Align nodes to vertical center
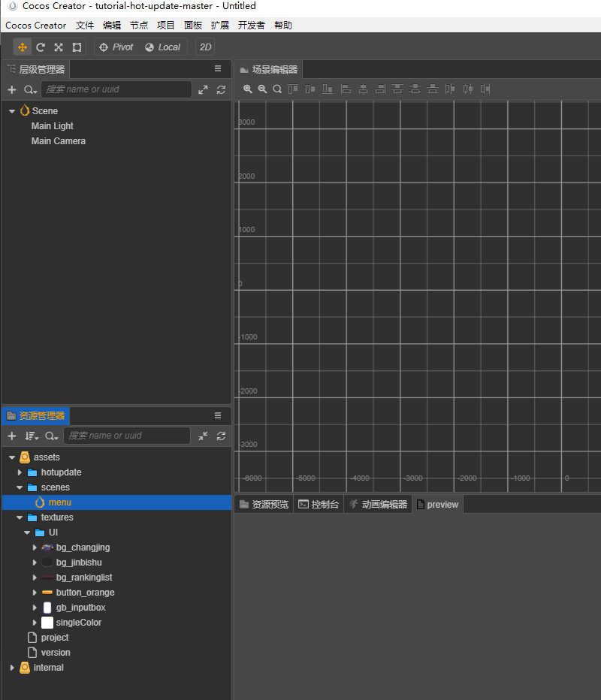Image resolution: width=601 pixels, height=700 pixels. [310, 89]
